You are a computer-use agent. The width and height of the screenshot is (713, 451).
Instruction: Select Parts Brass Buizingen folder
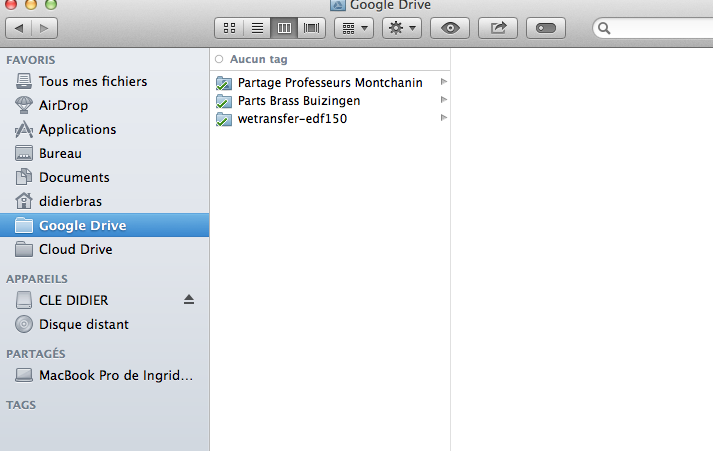click(x=330, y=100)
